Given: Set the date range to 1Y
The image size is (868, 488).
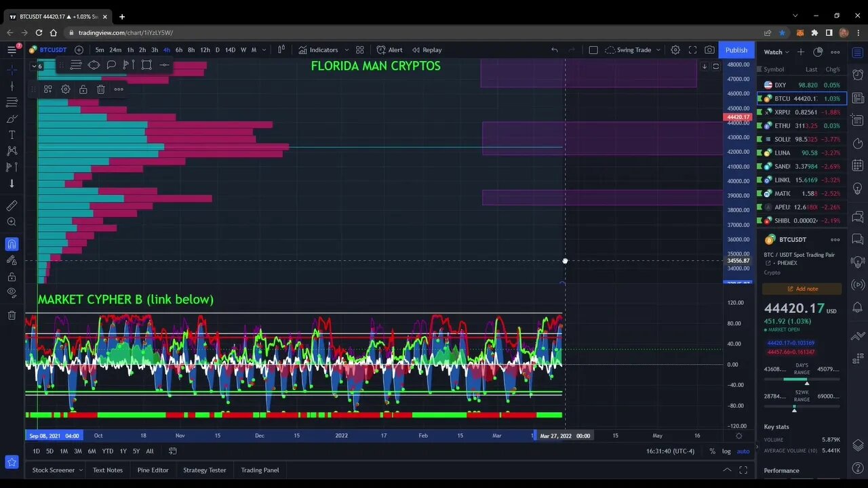Looking at the screenshot, I should click(x=123, y=451).
